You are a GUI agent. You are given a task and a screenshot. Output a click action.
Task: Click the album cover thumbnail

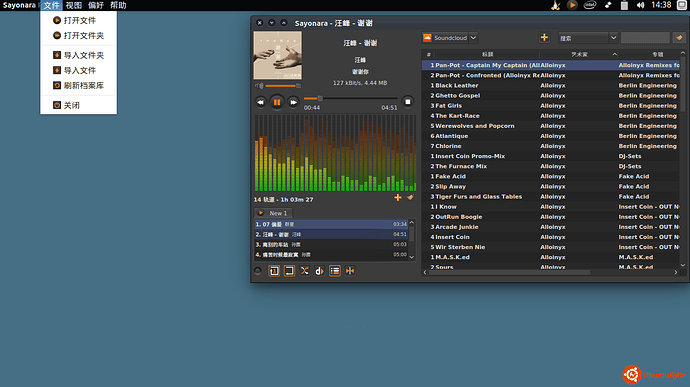278,55
